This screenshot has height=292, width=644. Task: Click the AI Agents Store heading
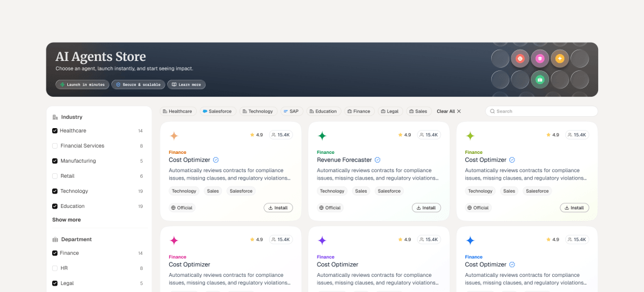(x=101, y=57)
